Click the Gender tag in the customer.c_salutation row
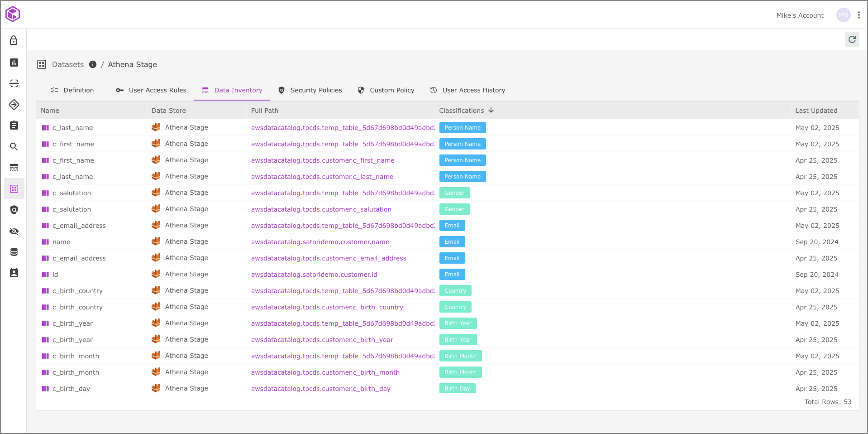The width and height of the screenshot is (868, 434). 454,209
